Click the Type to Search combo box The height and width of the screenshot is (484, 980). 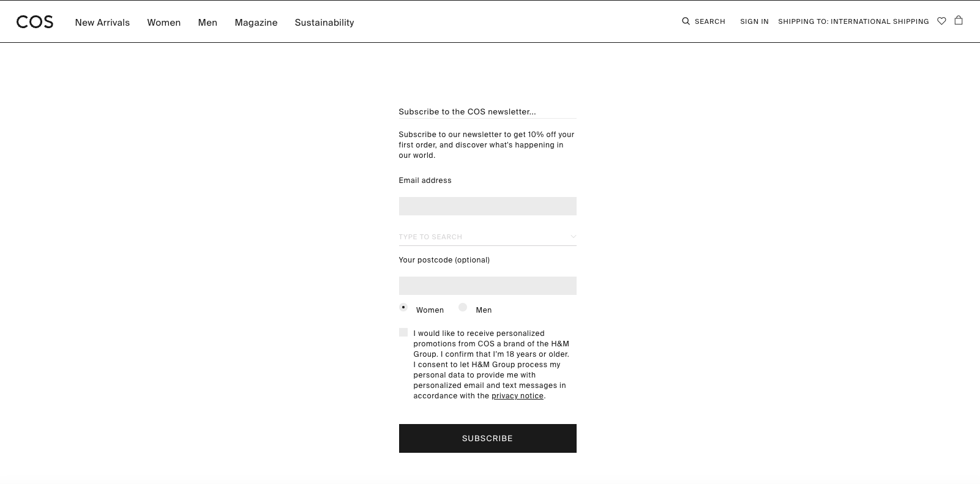pos(488,237)
